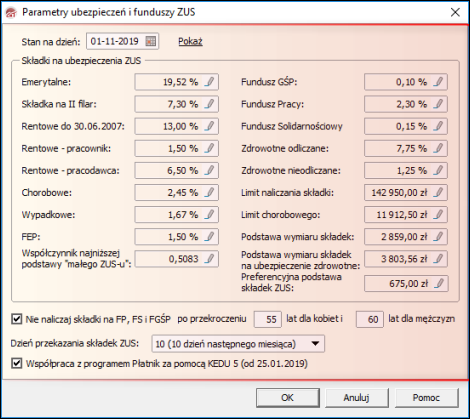470x419 pixels.
Task: Edit Preferencyjna podstawa składek ZUS pencil icon
Action: 439,284
